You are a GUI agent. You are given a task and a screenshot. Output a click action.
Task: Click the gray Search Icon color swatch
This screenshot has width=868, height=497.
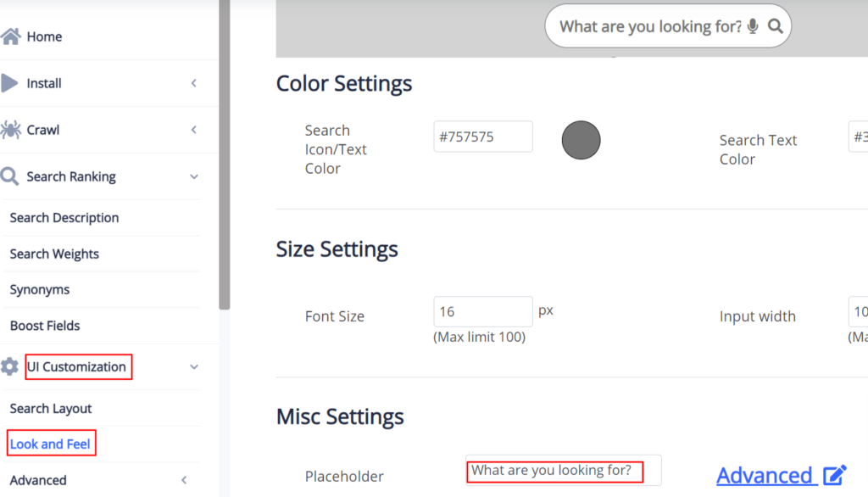point(581,140)
